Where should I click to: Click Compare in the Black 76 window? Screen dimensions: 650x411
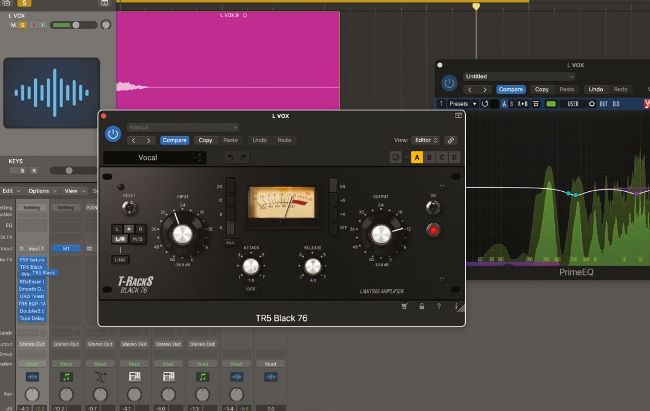[174, 141]
